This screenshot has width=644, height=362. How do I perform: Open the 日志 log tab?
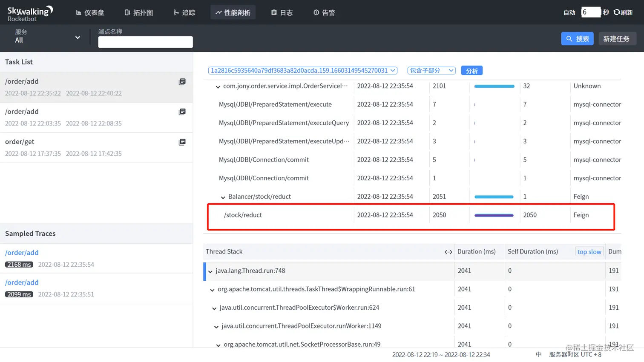(x=282, y=13)
